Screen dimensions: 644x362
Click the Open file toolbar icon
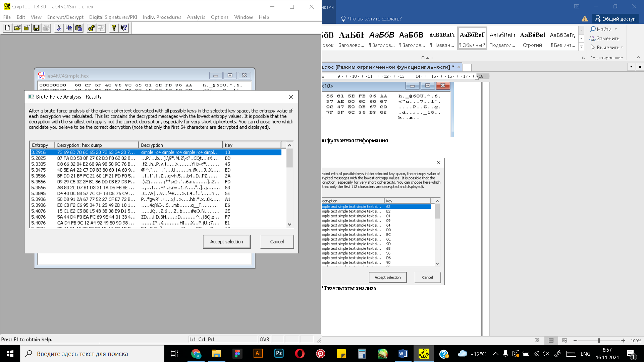(17, 28)
